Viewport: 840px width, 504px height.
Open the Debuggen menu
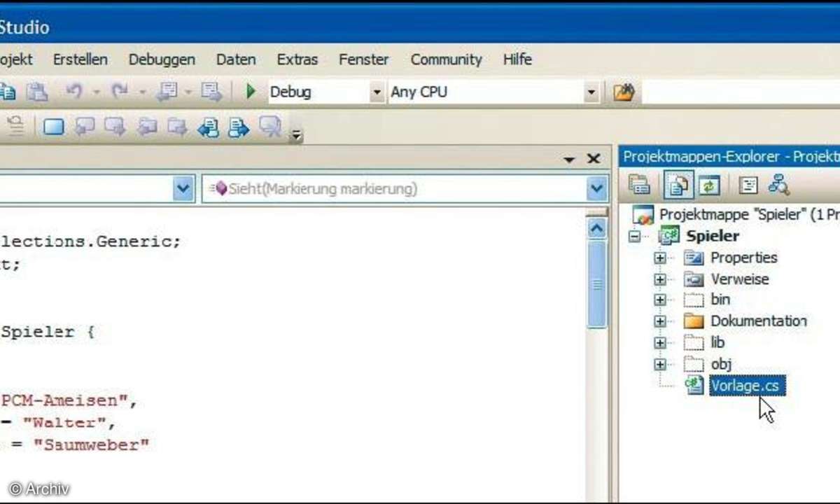coord(162,59)
